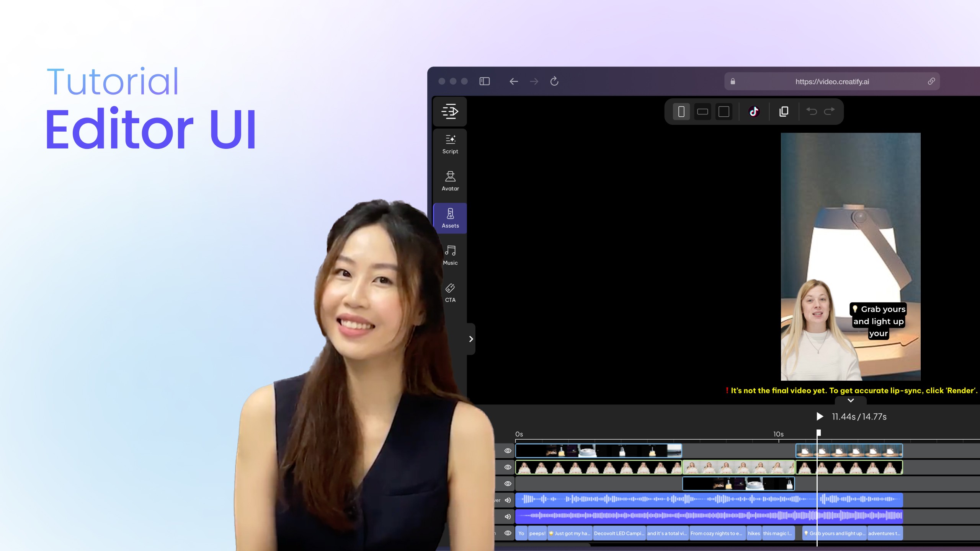Hide the captions track
This screenshot has height=551, width=980.
coord(508,533)
